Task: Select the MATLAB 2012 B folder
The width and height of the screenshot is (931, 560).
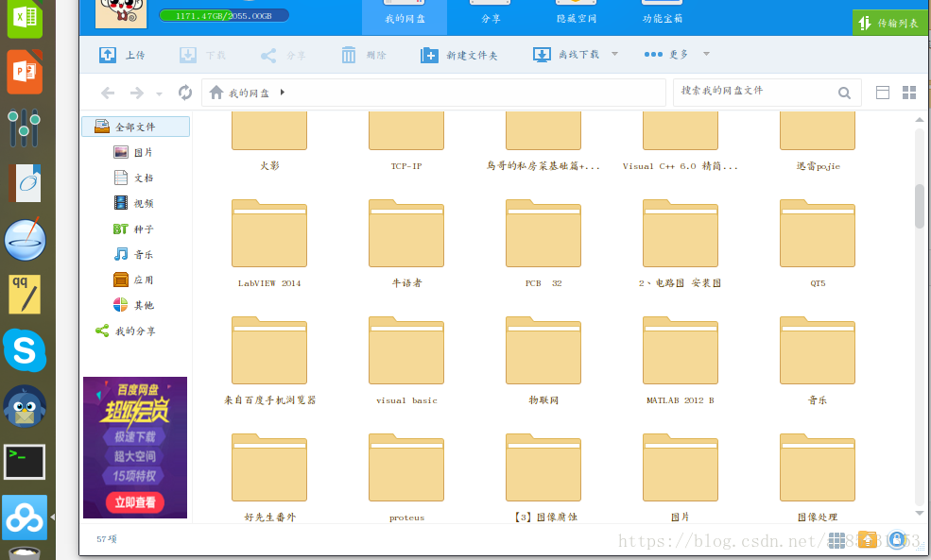Action: click(x=681, y=351)
